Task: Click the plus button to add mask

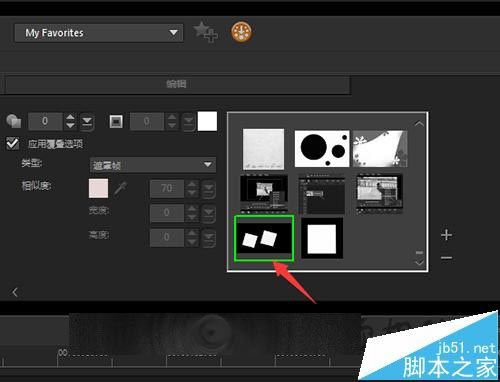Action: (x=446, y=235)
